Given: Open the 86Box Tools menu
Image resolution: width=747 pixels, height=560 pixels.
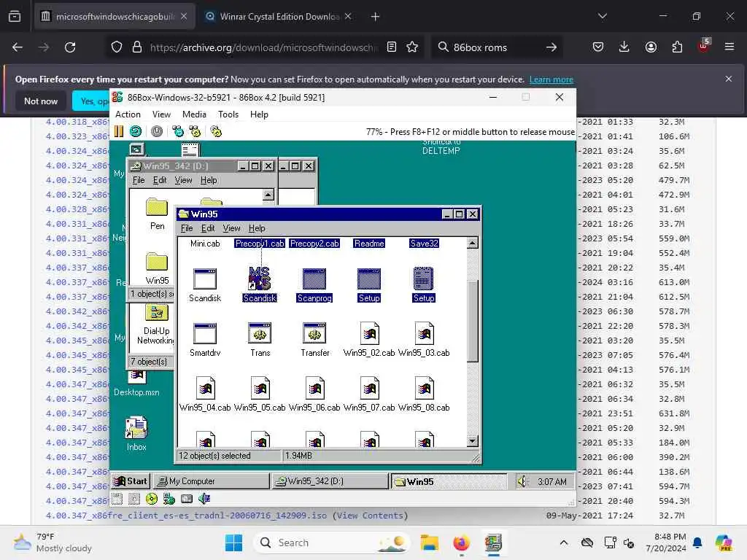Looking at the screenshot, I should [228, 114].
